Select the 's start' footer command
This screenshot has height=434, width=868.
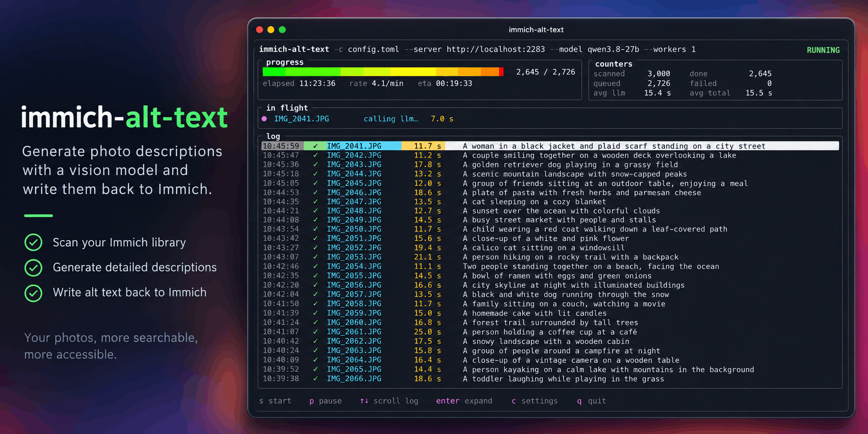tap(275, 401)
